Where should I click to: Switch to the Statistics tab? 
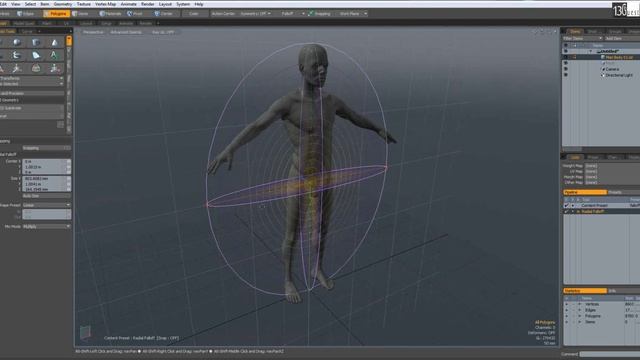click(x=585, y=291)
